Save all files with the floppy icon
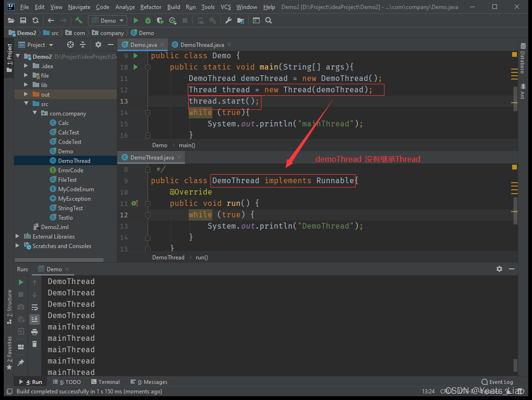This screenshot has height=400, width=532. [23, 20]
